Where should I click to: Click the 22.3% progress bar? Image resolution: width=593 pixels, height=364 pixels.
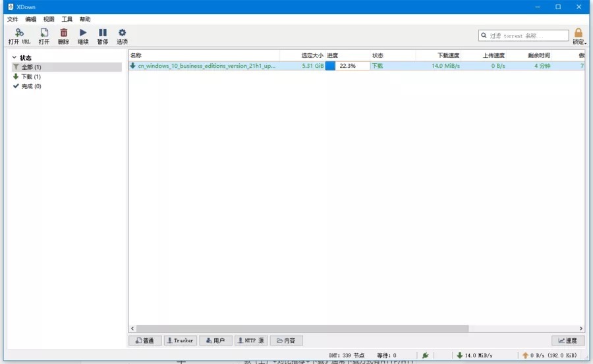(x=347, y=66)
